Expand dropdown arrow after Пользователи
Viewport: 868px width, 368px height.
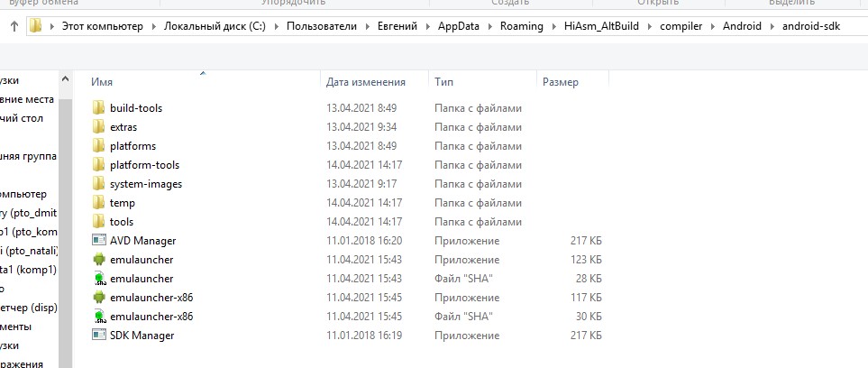[367, 26]
